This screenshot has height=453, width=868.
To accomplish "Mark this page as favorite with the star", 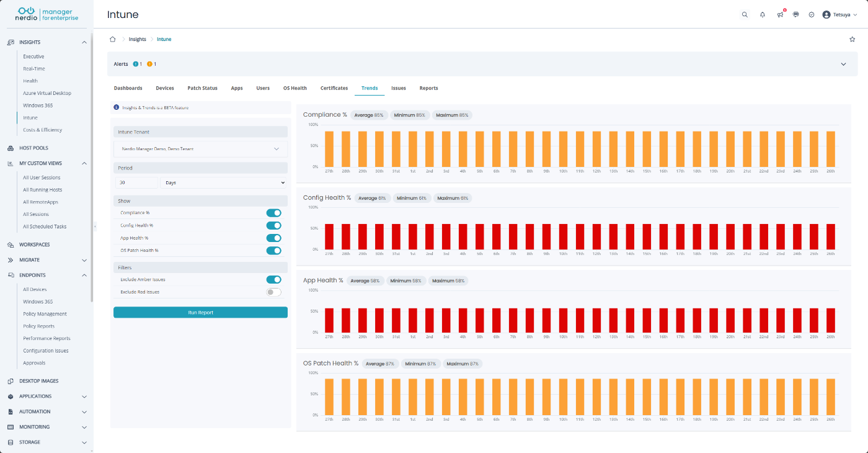I will (x=852, y=39).
